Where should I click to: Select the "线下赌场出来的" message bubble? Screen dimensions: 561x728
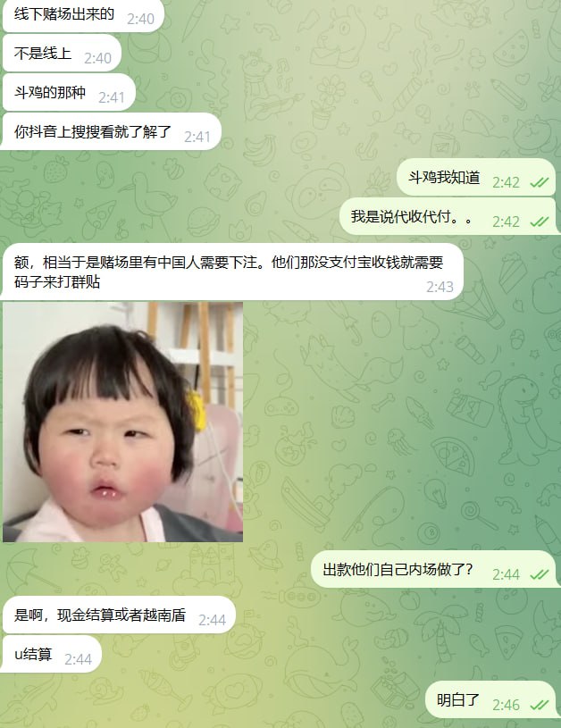point(83,15)
